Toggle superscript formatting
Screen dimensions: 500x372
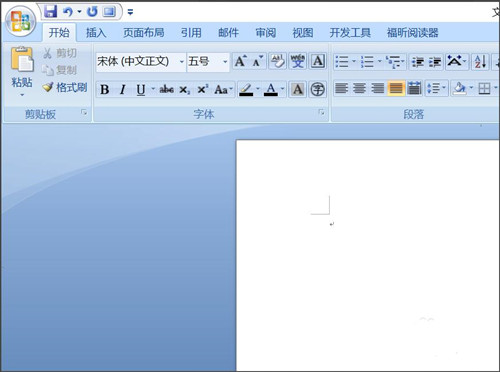click(x=202, y=89)
